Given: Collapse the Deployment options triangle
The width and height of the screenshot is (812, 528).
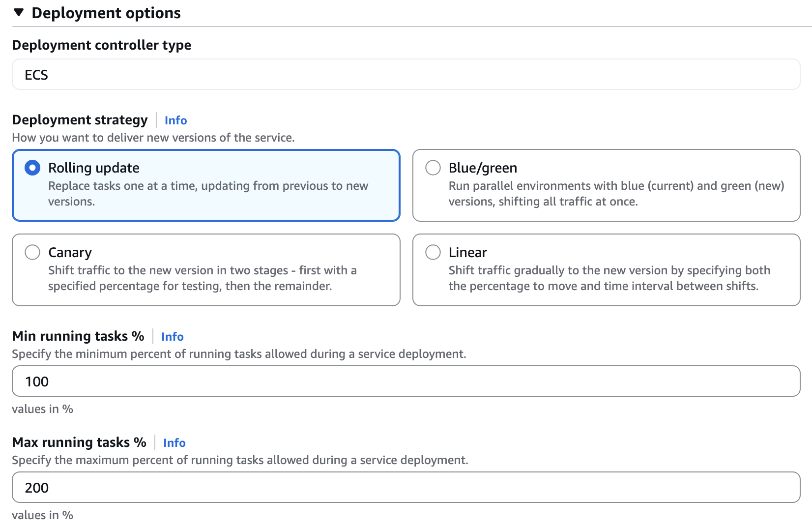Looking at the screenshot, I should (x=19, y=13).
